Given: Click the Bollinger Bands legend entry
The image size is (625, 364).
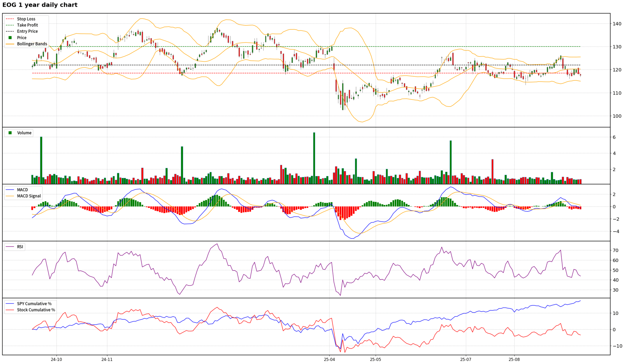Looking at the screenshot, I should pyautogui.click(x=32, y=44).
